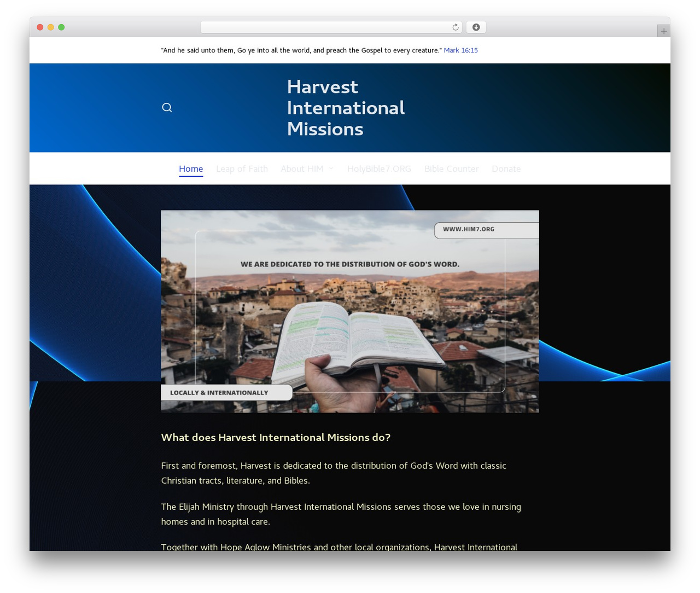This screenshot has width=700, height=593.
Task: Open the Leap of Faith page
Action: 242,169
